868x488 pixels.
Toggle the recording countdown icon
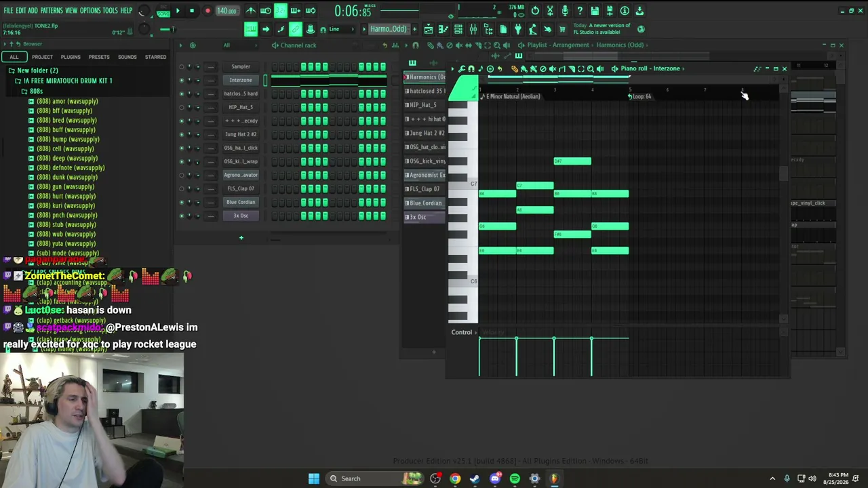281,11
